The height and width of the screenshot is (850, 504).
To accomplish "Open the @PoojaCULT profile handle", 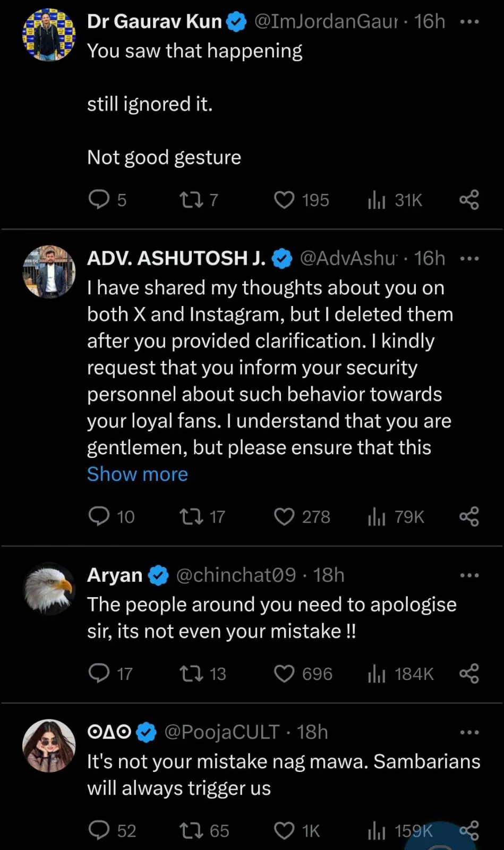I will pyautogui.click(x=221, y=732).
